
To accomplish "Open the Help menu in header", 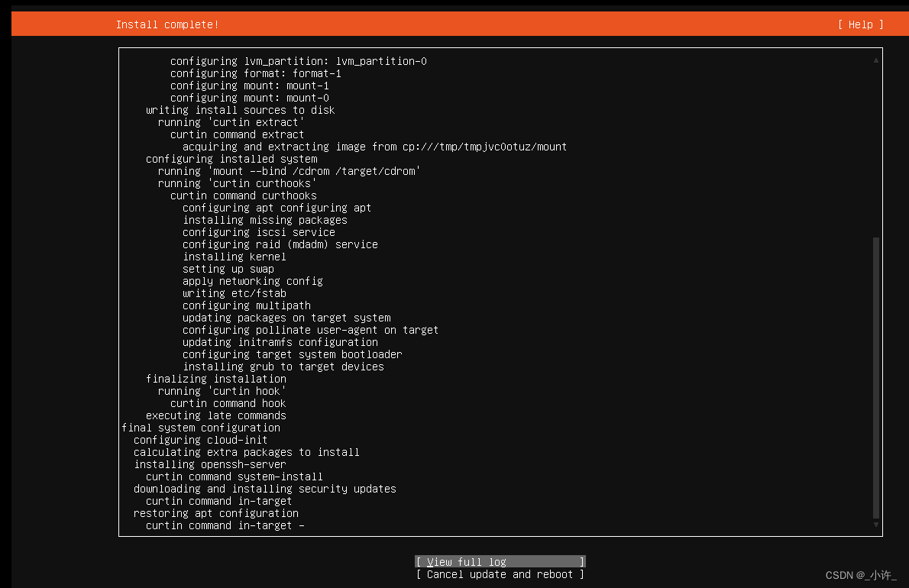I will [860, 24].
